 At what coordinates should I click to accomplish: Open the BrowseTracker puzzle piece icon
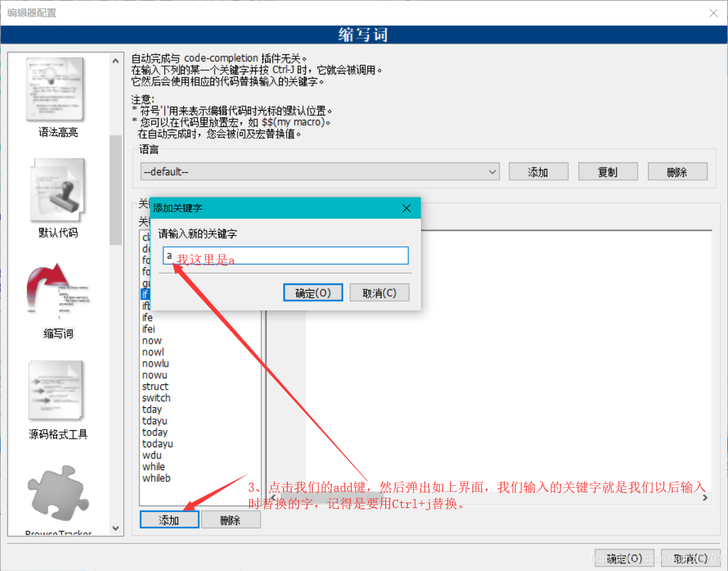tap(58, 492)
